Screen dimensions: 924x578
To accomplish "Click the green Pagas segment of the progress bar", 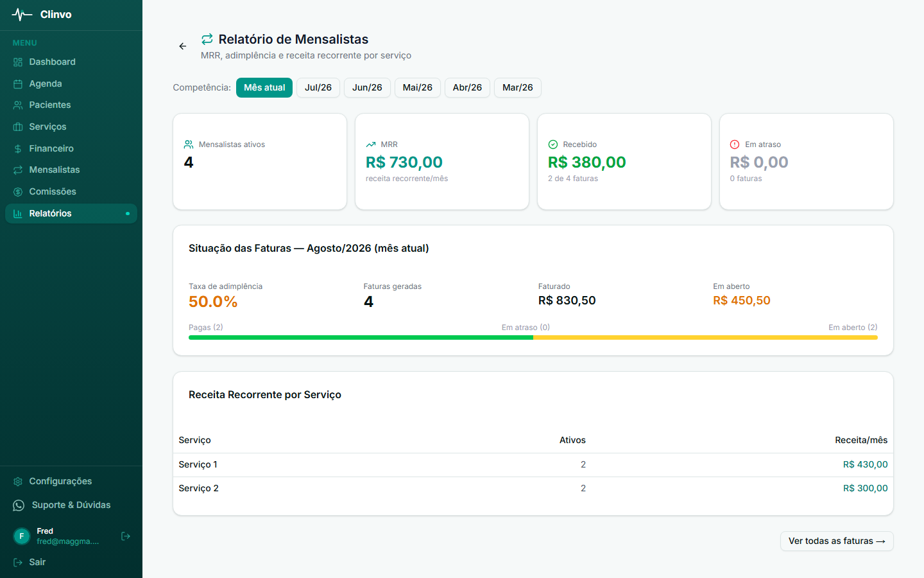I will click(x=361, y=337).
